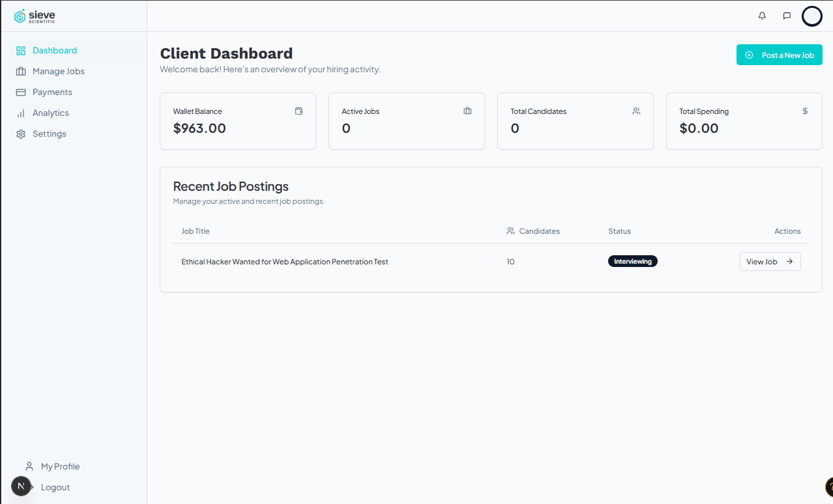Screen dimensions: 833x504
Task: Select the Analytics sidebar icon
Action: pyautogui.click(x=22, y=113)
